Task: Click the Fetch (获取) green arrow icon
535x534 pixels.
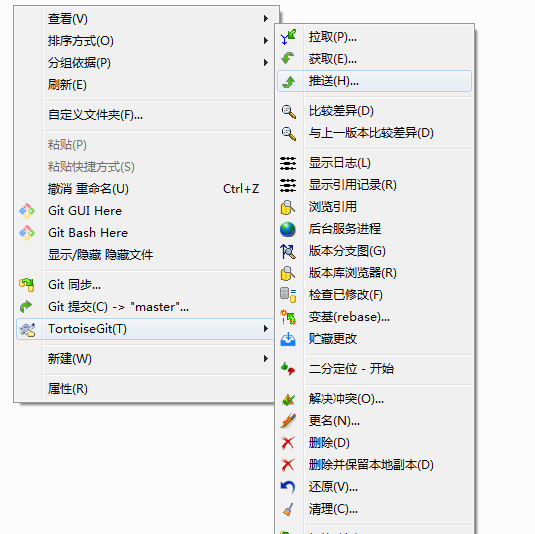Action: pos(288,59)
